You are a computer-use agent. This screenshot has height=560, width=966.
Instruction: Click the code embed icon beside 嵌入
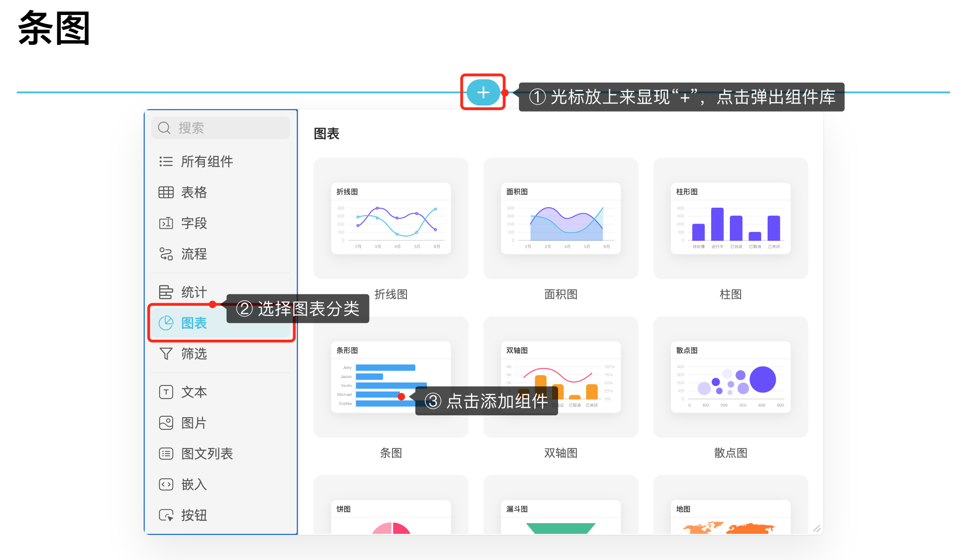(x=166, y=484)
